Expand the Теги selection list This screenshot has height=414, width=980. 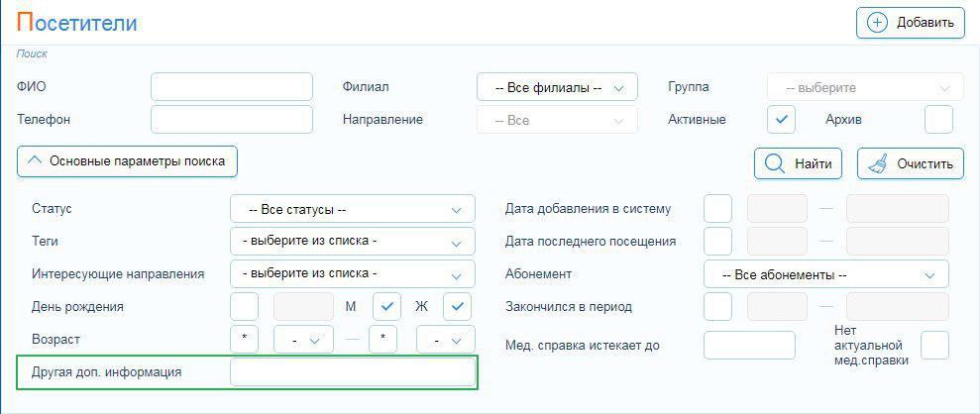coord(352,241)
